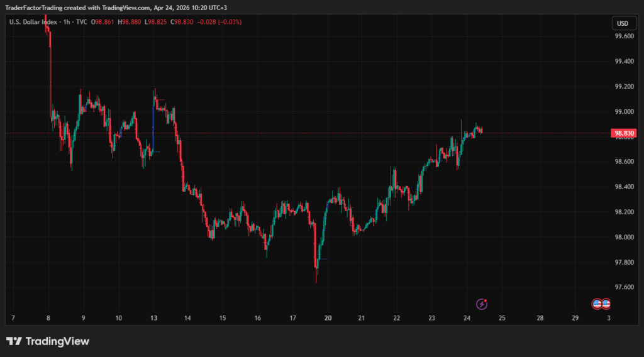The image size is (644, 357).
Task: Click the change value −0.028 (−0.03%)
Action: [x=219, y=22]
